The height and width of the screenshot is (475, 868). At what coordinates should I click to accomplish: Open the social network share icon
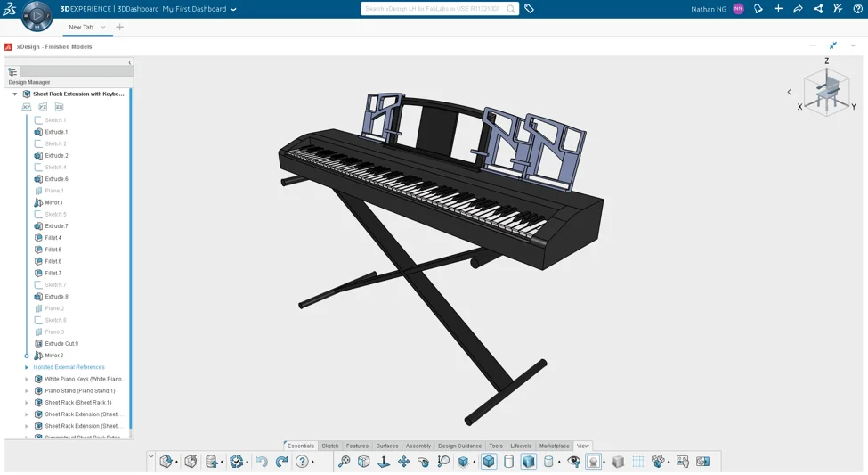(x=817, y=9)
